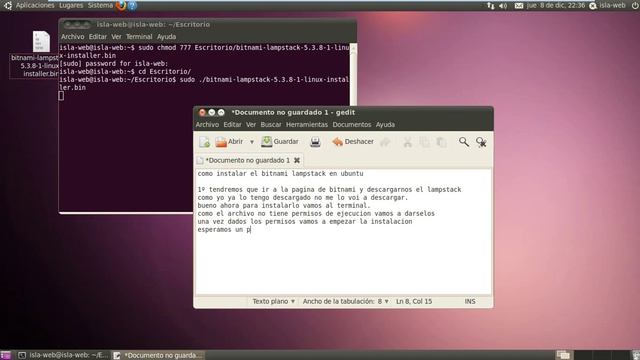Click the date and time clock

(556, 5)
